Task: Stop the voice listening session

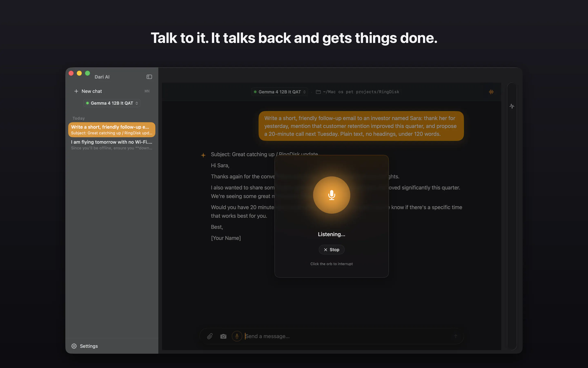Action: click(331, 250)
